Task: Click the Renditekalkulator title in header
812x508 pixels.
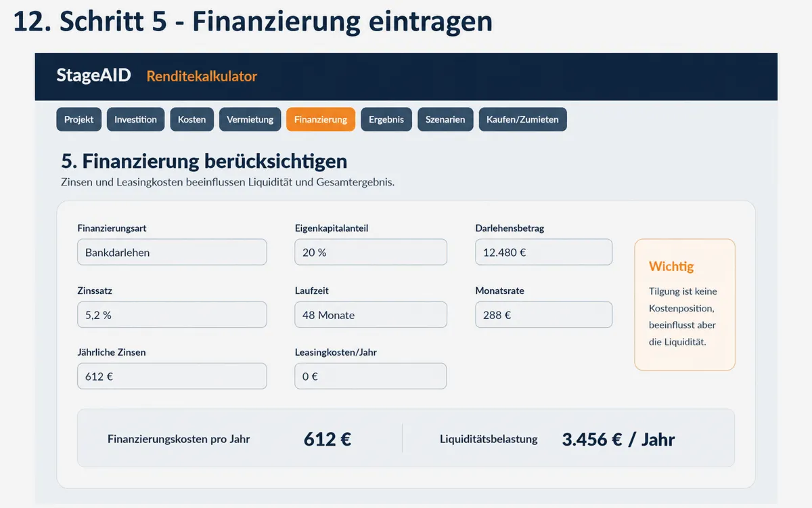Action: (x=202, y=77)
